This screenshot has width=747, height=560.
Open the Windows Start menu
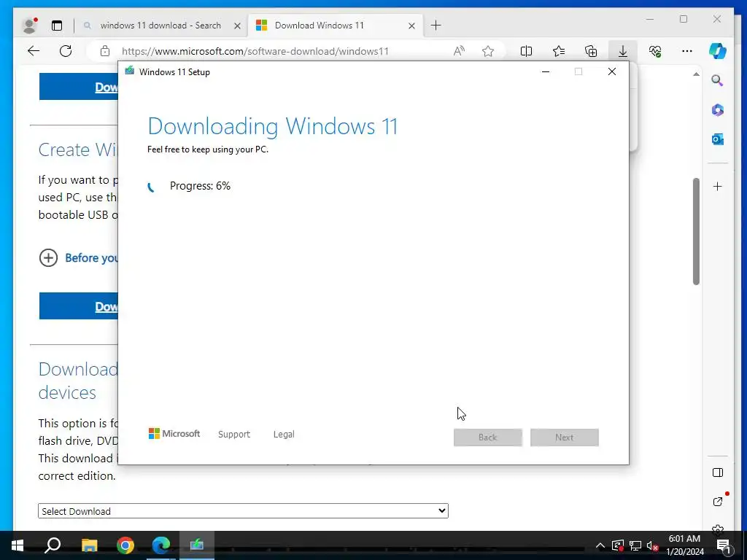pyautogui.click(x=18, y=545)
